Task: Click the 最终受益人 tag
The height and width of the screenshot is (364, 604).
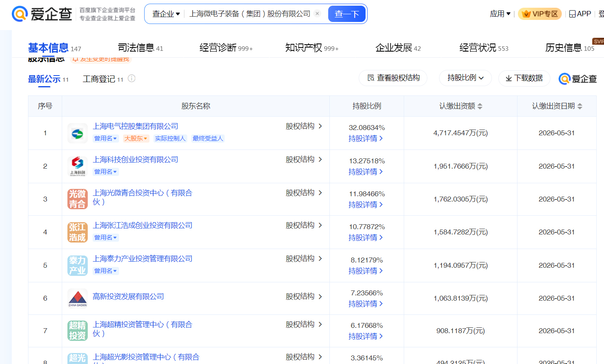Action: point(208,139)
